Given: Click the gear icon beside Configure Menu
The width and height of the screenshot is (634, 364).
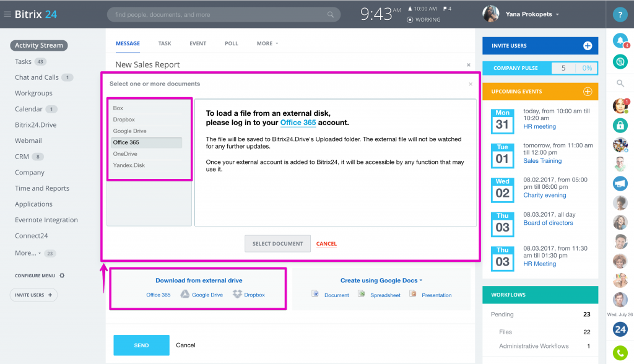Looking at the screenshot, I should coord(62,275).
